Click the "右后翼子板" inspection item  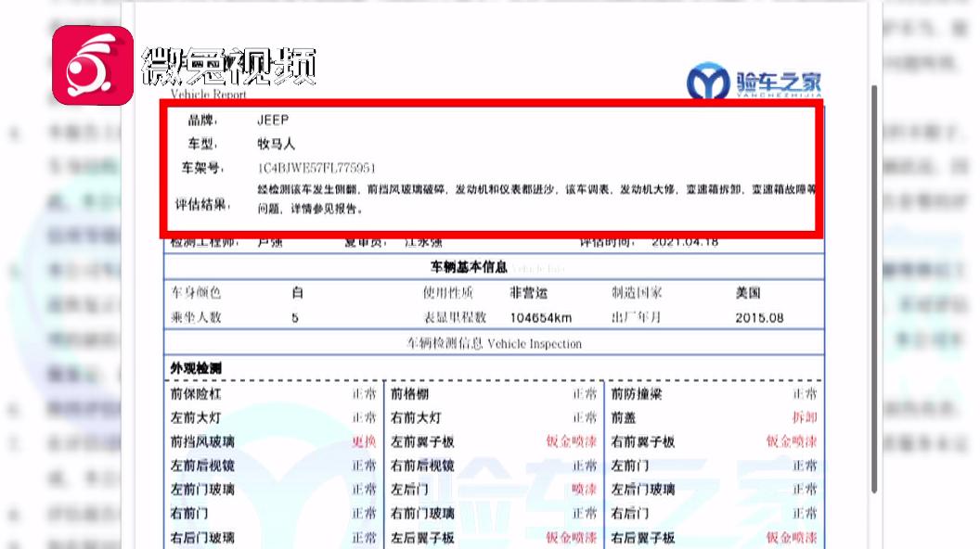[x=643, y=537]
